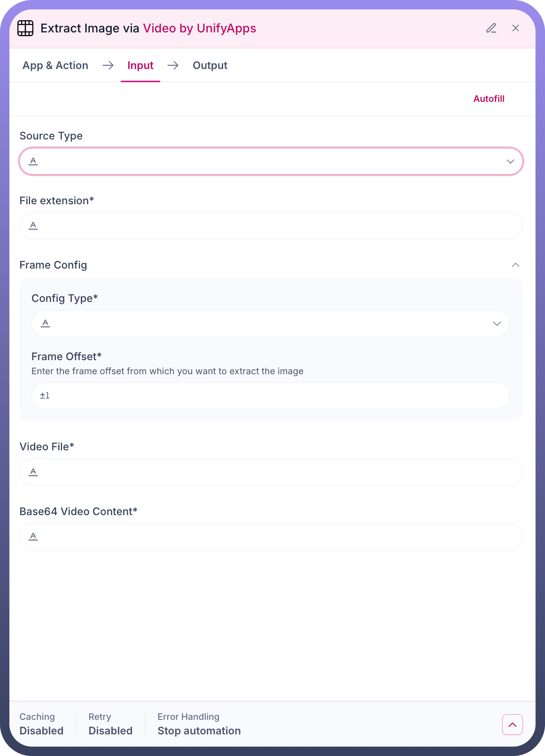Screen dimensions: 545x756
Task: Click the Base64 Video Content input field
Action: [277, 537]
